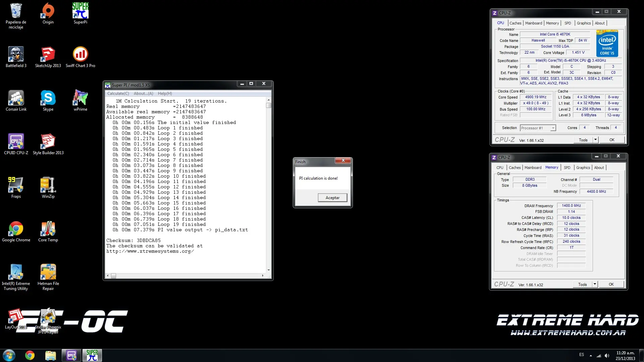Open File Explorer from the taskbar
This screenshot has height=362, width=644.
point(50,355)
